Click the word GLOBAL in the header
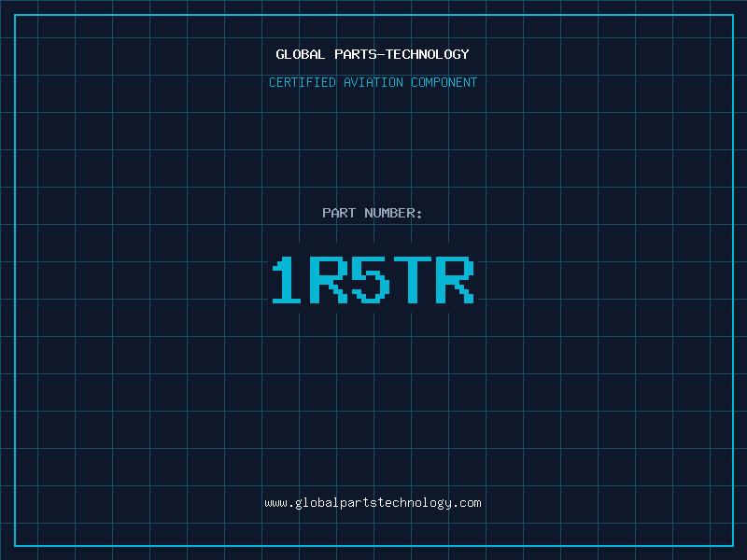This screenshot has width=747, height=560. click(x=301, y=55)
